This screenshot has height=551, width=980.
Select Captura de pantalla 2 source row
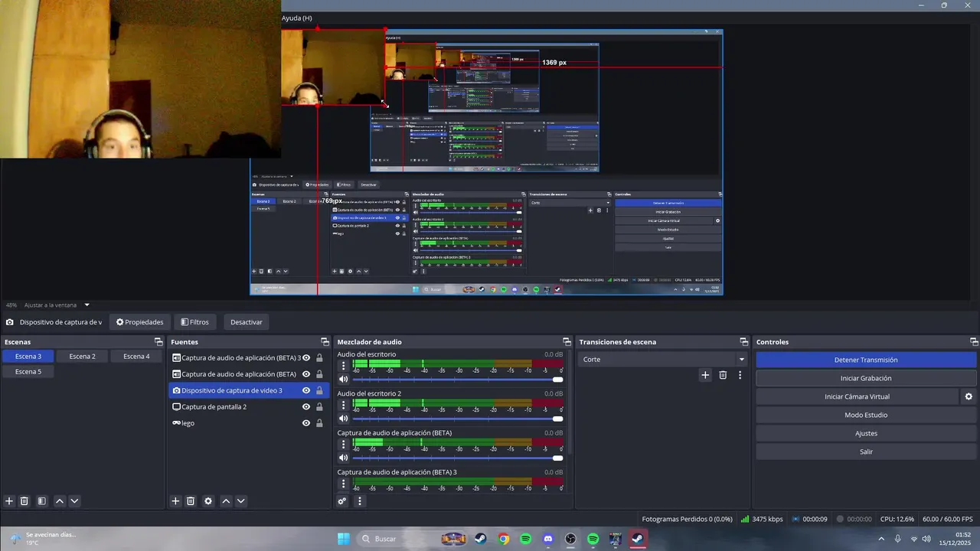tap(248, 407)
